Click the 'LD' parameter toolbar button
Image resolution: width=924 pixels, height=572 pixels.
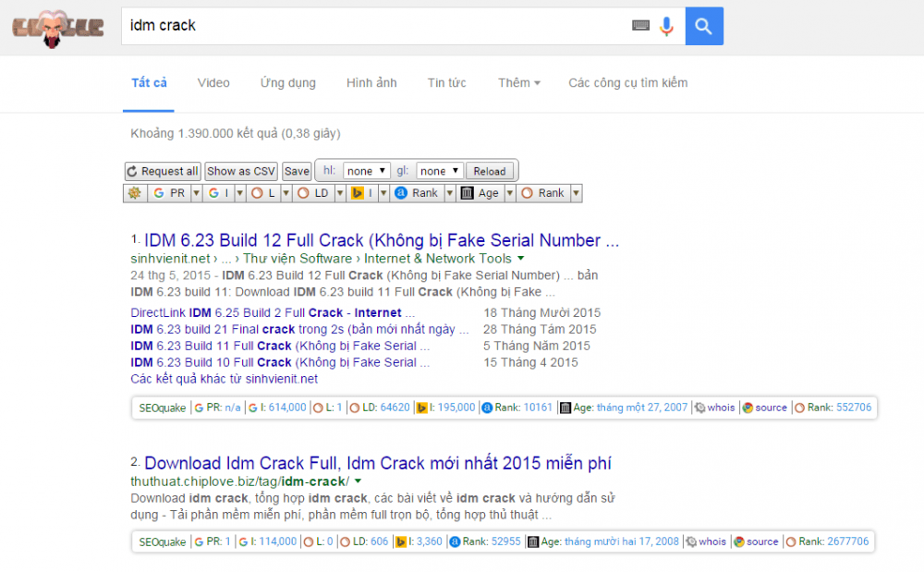[313, 192]
